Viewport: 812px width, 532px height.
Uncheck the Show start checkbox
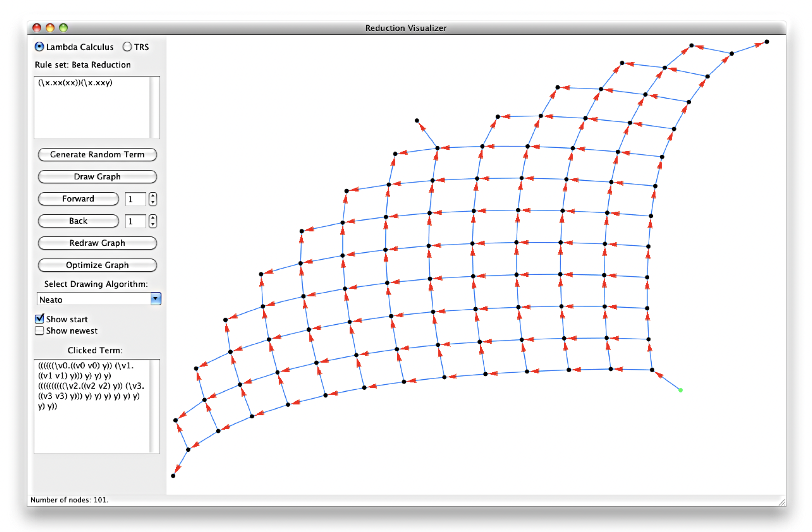coord(40,319)
